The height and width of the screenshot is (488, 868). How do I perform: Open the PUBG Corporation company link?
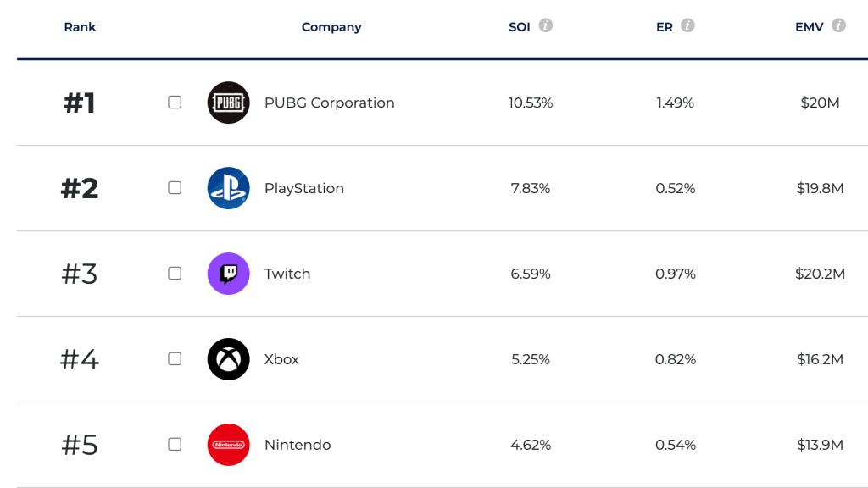pyautogui.click(x=329, y=103)
